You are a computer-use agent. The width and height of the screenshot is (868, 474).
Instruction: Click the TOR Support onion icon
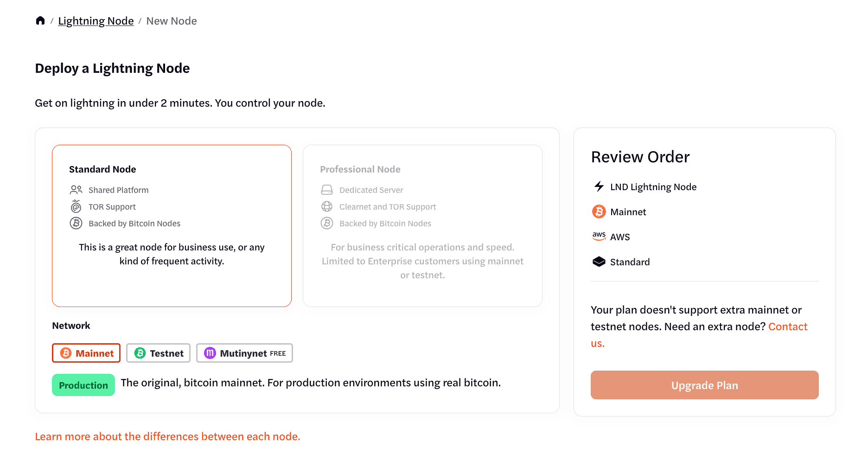76,206
